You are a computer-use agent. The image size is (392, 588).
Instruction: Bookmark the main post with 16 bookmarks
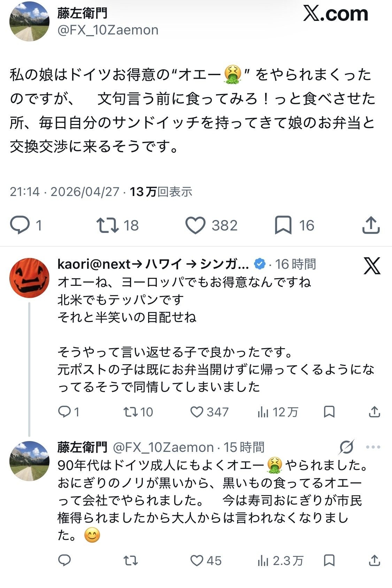click(283, 225)
